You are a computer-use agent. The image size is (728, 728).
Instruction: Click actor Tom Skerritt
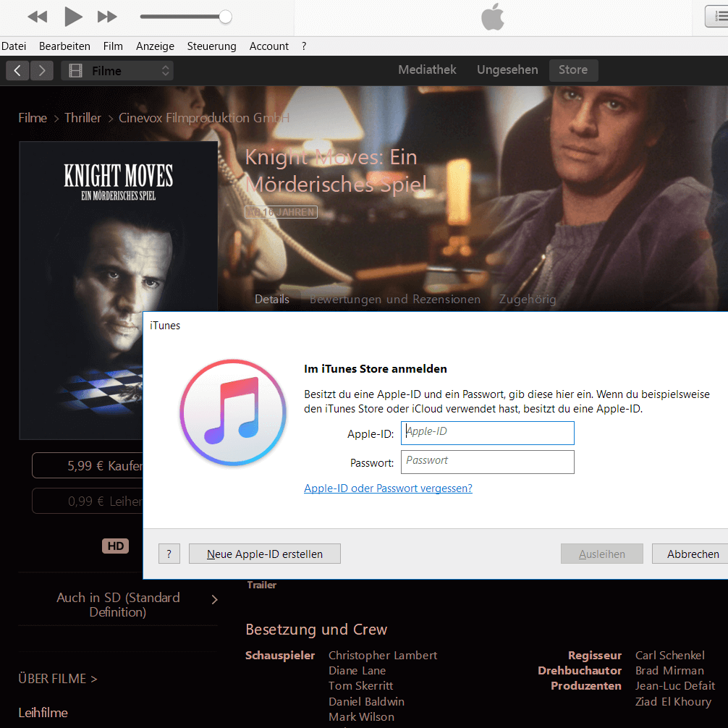(361, 686)
